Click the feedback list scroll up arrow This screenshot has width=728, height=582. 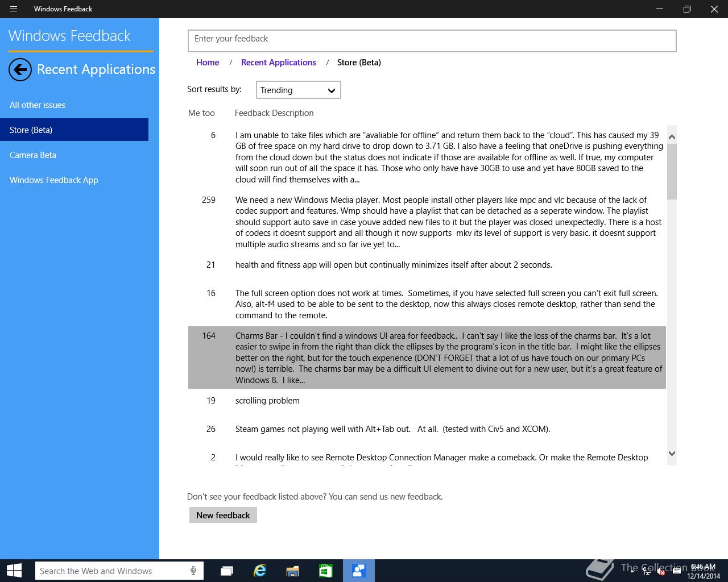point(672,137)
